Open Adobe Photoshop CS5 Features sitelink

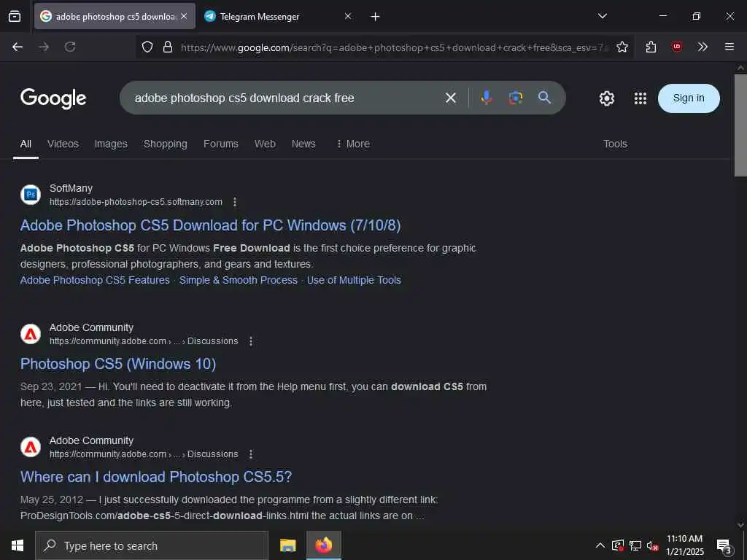[95, 280]
